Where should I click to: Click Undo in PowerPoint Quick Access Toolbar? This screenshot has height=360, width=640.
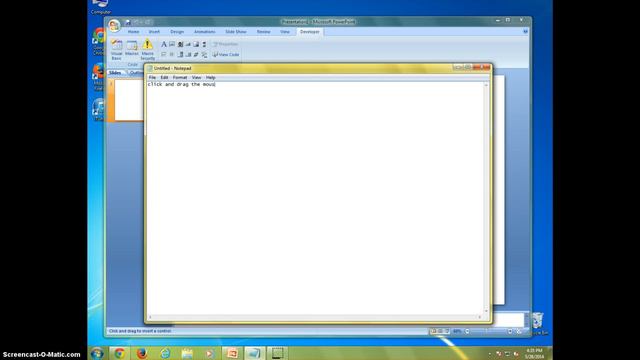[x=137, y=22]
